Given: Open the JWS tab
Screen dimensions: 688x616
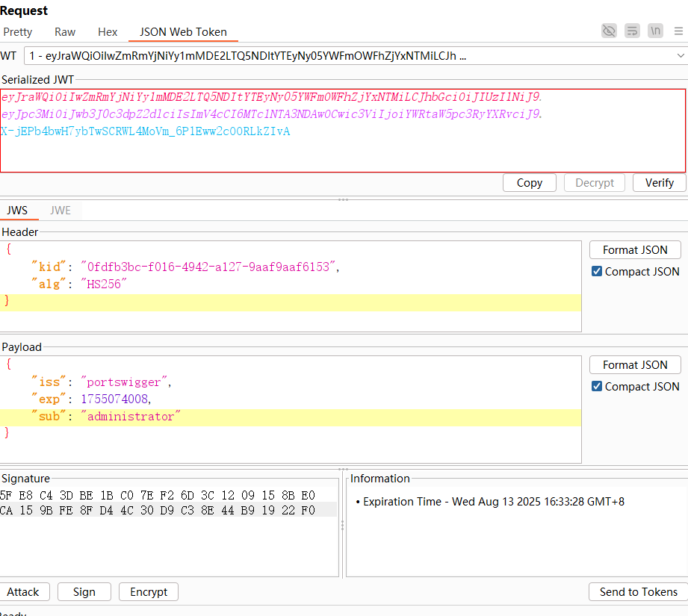Looking at the screenshot, I should (x=17, y=211).
